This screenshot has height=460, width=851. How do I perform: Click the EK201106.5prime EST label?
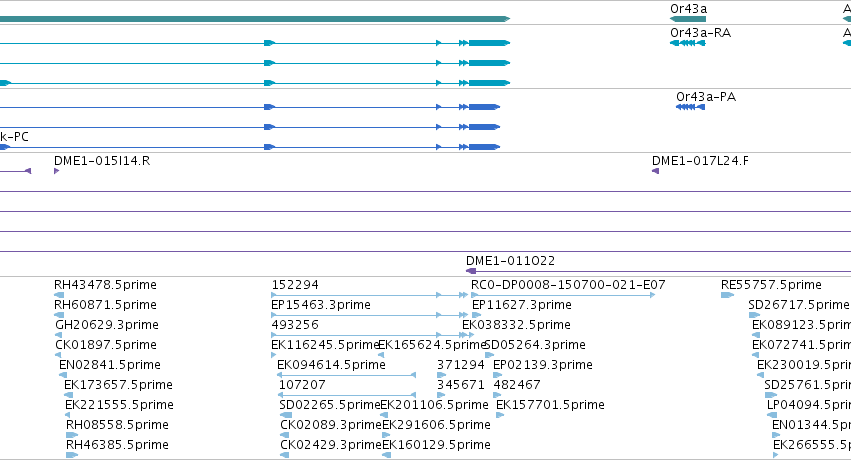[x=434, y=405]
